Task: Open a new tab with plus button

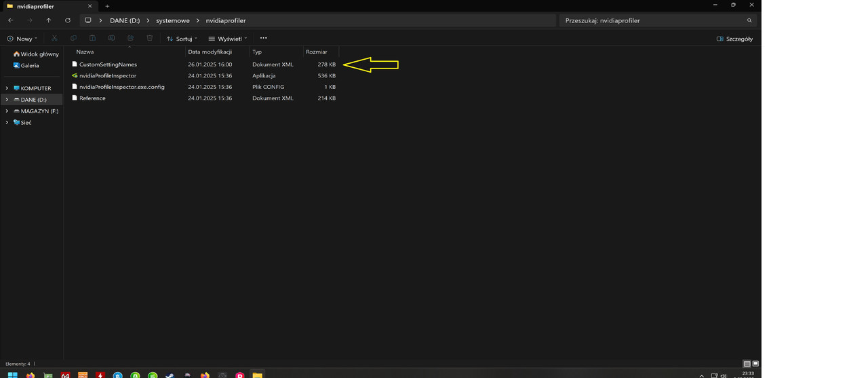Action: click(107, 6)
